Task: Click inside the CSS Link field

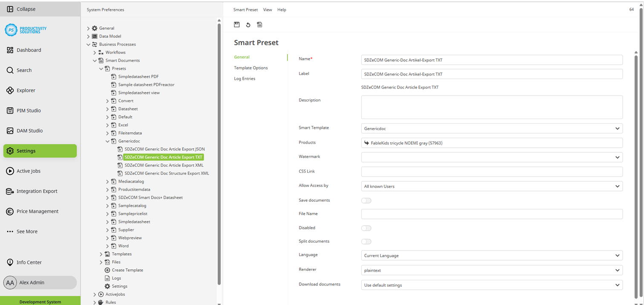Action: tap(492, 171)
